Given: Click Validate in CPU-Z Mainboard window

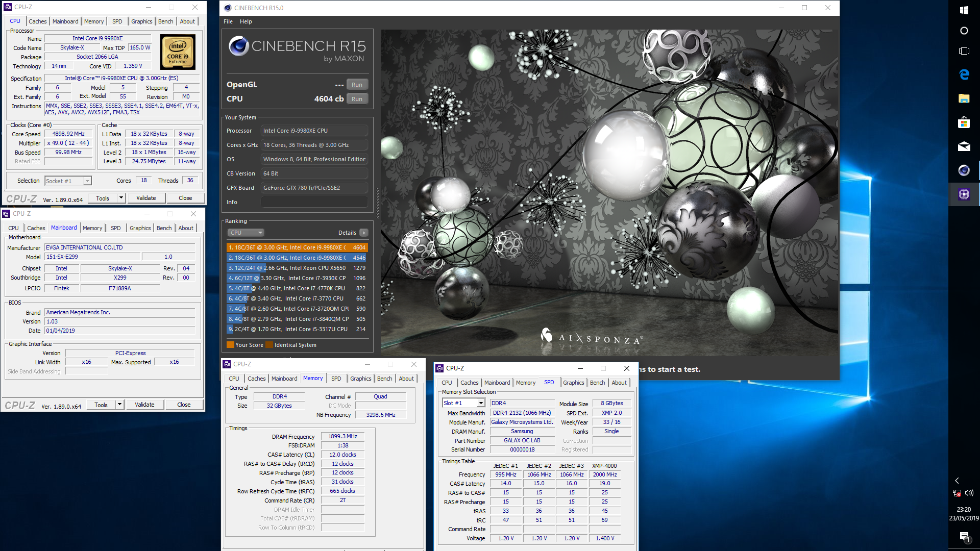Looking at the screenshot, I should (x=144, y=405).
